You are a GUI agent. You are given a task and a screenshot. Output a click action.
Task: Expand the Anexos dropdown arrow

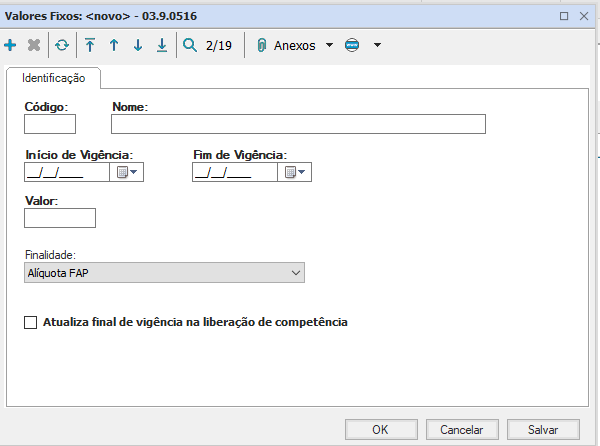point(329,45)
